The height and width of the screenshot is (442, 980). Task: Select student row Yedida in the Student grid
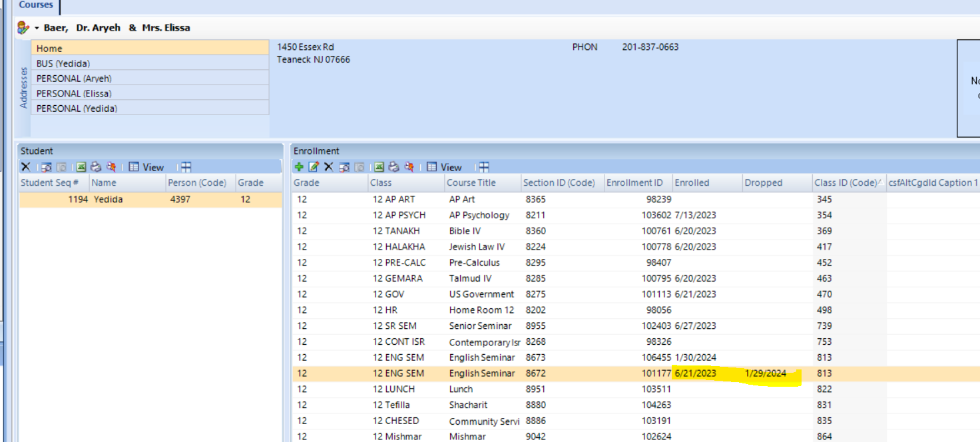[x=150, y=199]
